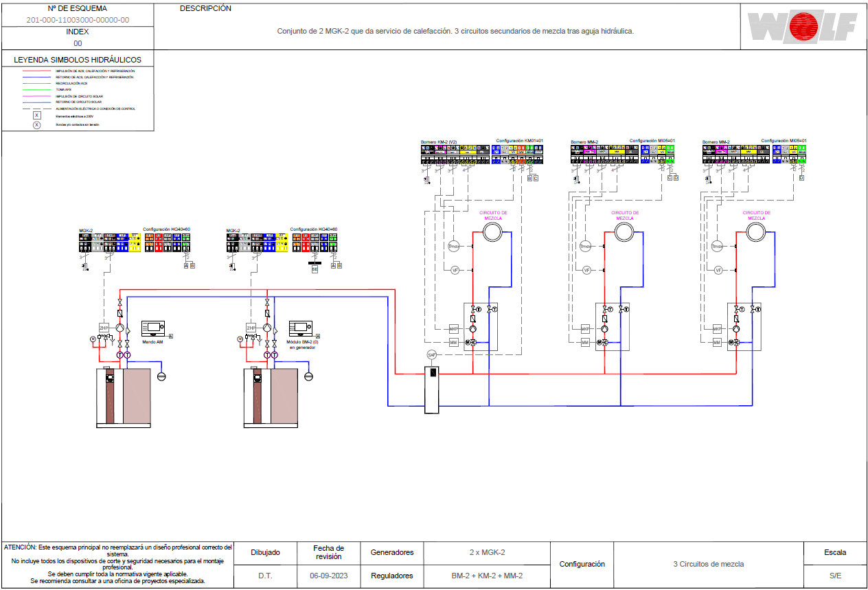Click the "DESCRIPCIÓN" heading

tap(206, 9)
